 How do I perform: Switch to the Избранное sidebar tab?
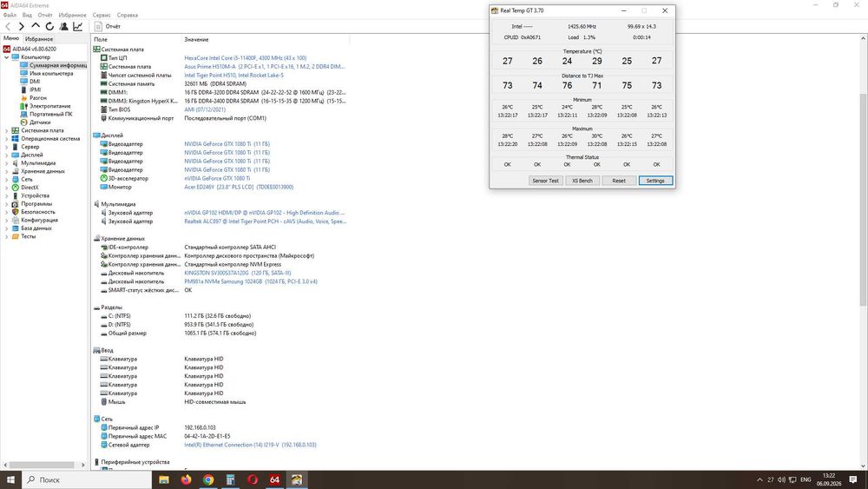point(39,39)
